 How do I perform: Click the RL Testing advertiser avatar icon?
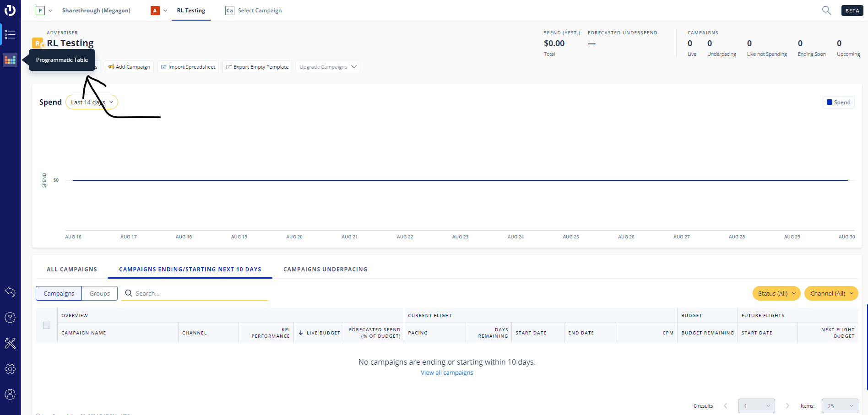point(38,43)
